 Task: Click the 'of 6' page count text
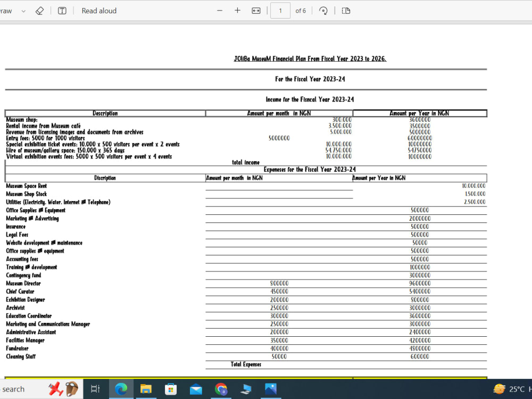pos(301,11)
